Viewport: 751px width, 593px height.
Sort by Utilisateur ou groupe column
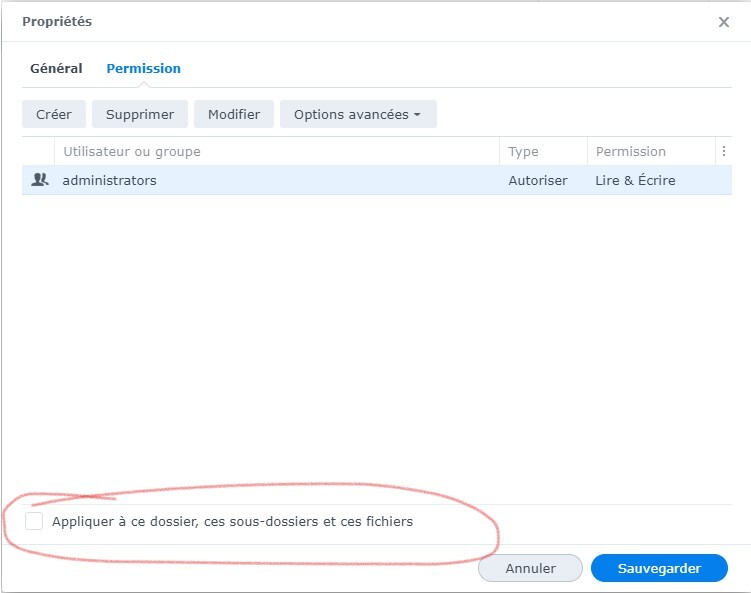coord(277,151)
